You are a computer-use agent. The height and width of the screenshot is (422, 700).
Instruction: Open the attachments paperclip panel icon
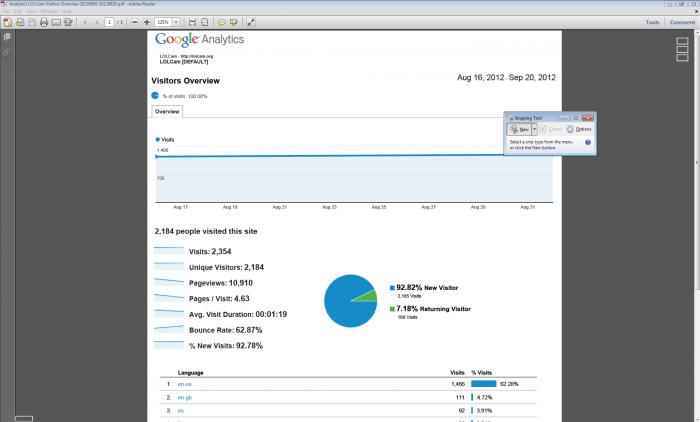(x=7, y=53)
